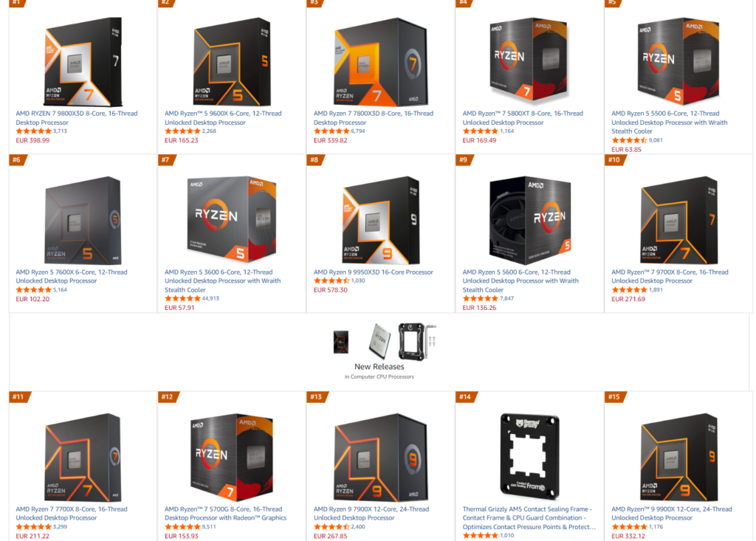Click the 44,913 review count for Ryzen 5 3600
756x541 pixels.
coord(210,298)
